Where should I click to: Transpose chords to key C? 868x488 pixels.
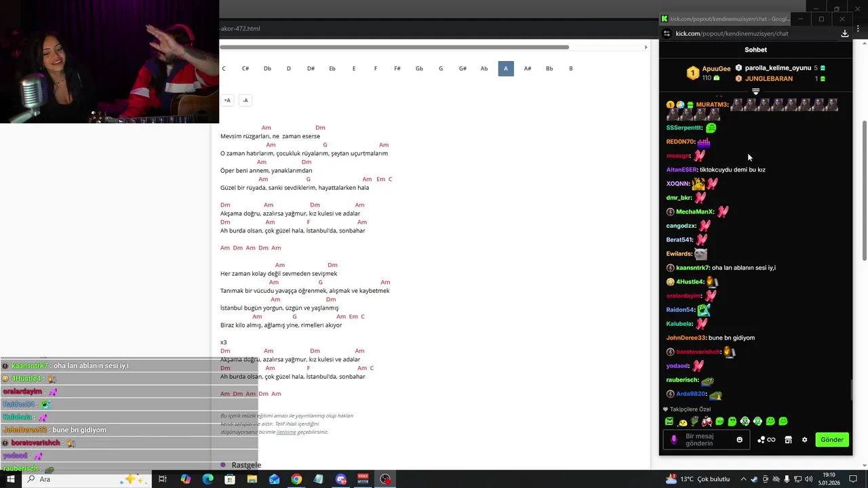pyautogui.click(x=224, y=68)
